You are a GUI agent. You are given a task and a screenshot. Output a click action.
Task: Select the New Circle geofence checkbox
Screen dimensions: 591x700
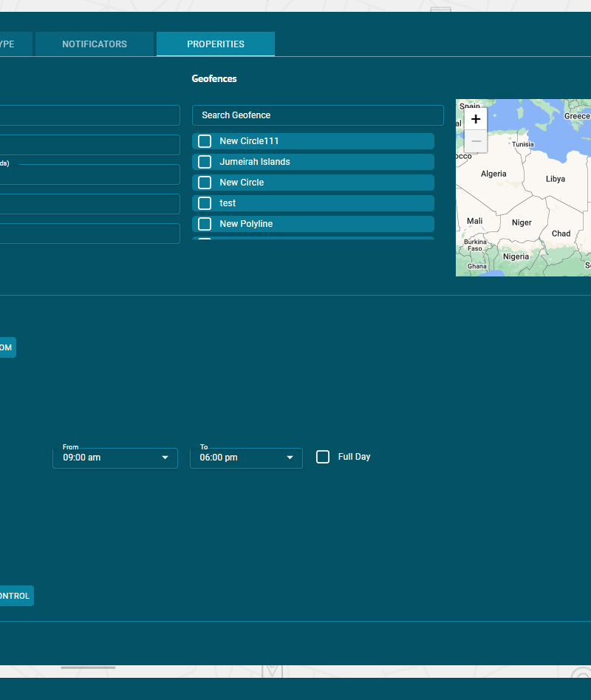tap(205, 183)
